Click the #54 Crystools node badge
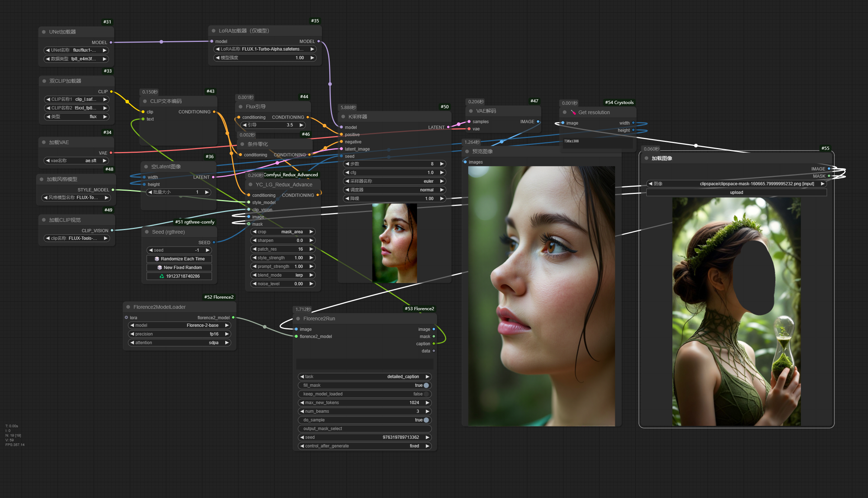This screenshot has width=868, height=498. point(619,103)
